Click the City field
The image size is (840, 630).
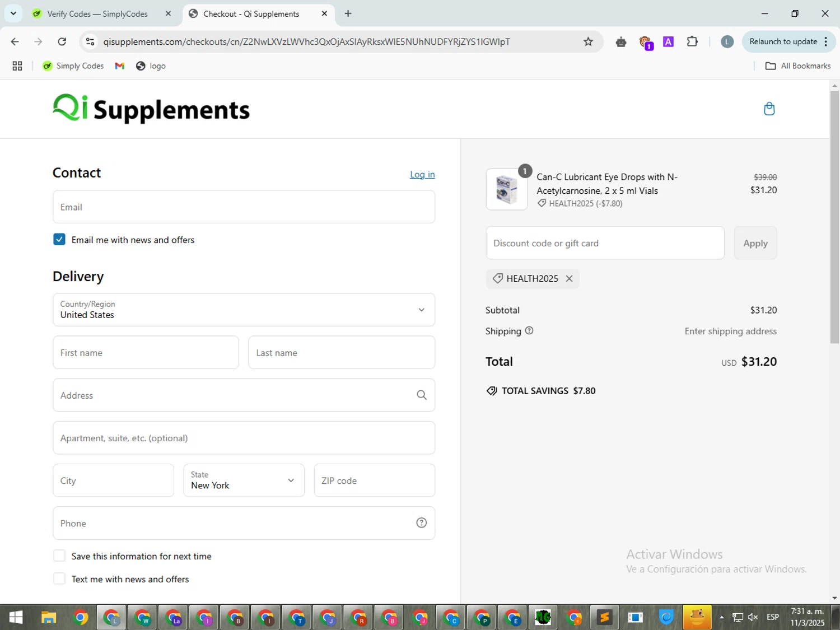click(113, 480)
